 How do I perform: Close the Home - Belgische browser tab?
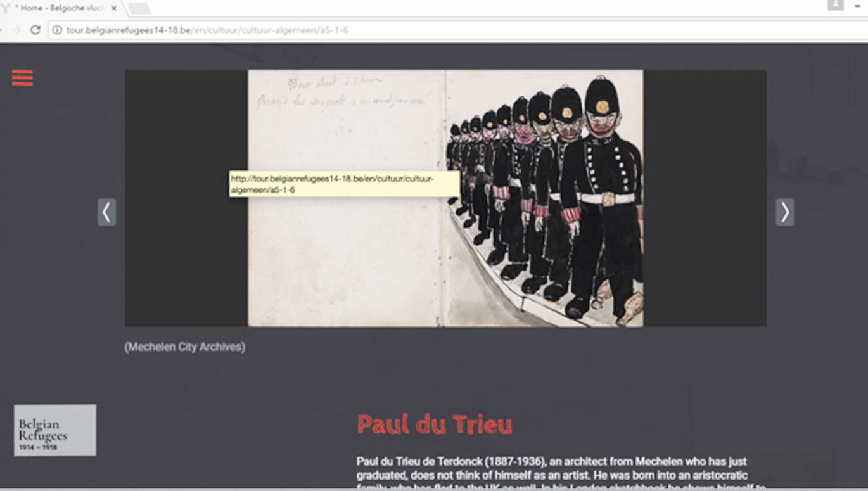click(x=114, y=8)
